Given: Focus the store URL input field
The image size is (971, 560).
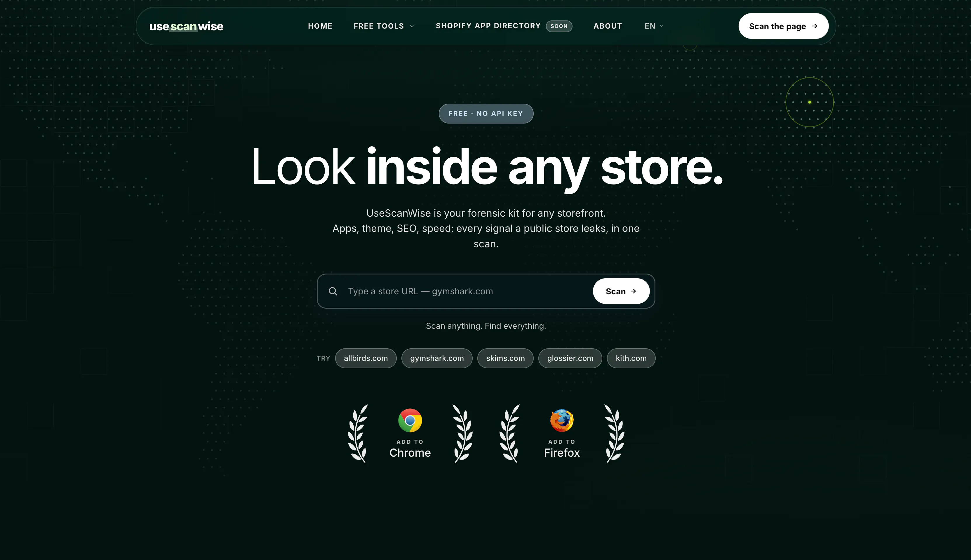Looking at the screenshot, I should 467,291.
